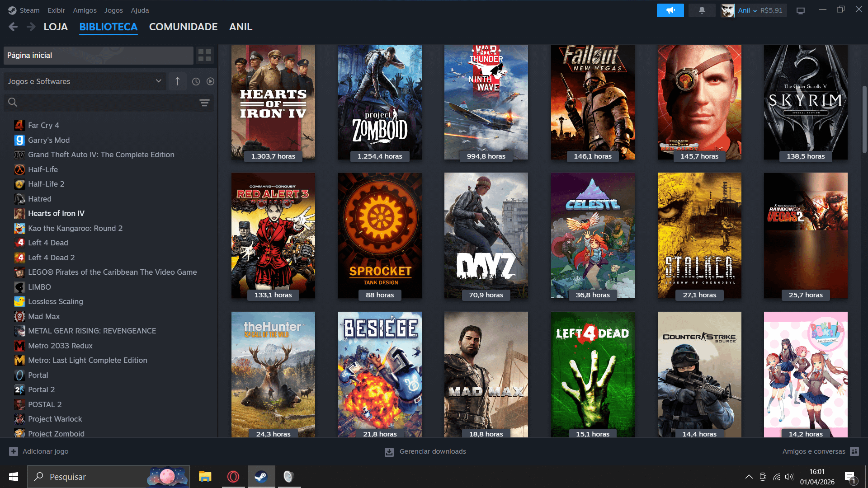Open the Project Zomboid cover thumbnail
The image size is (868, 488).
[x=380, y=102]
